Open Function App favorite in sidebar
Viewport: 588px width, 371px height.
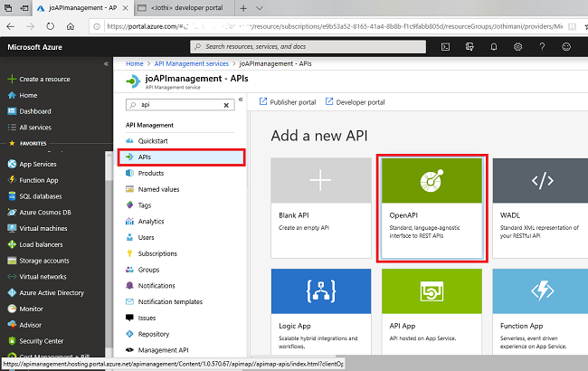(39, 180)
